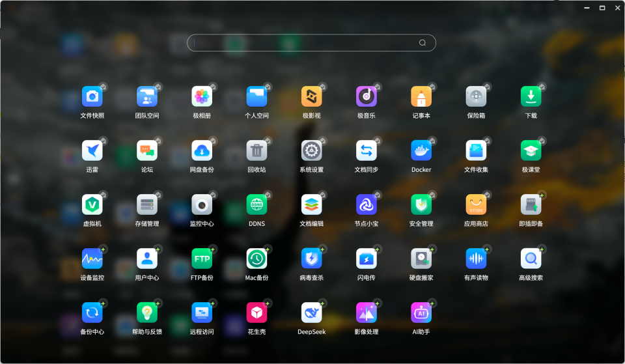Open 备份中心 backup center
625x364 pixels.
[92, 313]
